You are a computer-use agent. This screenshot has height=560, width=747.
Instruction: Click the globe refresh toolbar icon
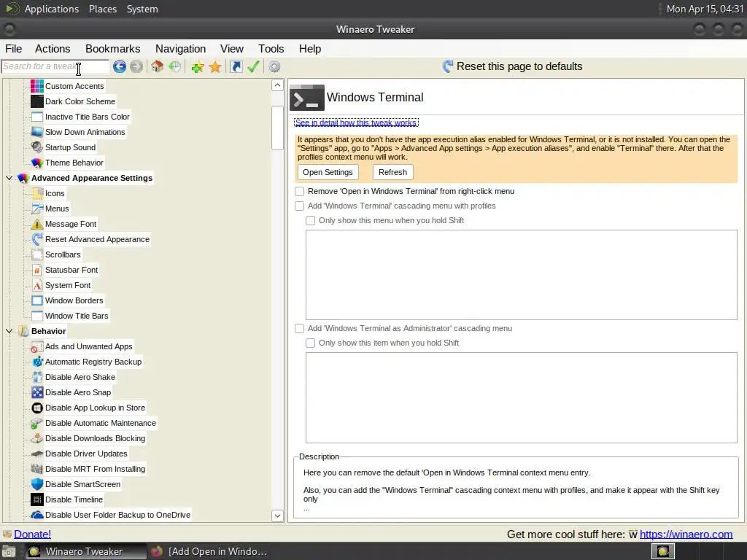175,66
